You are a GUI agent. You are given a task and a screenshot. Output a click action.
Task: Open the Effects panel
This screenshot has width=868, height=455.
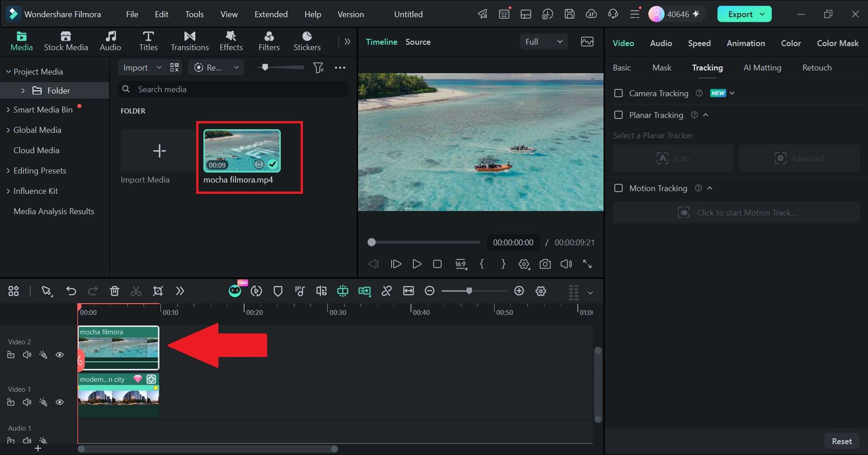tap(231, 41)
